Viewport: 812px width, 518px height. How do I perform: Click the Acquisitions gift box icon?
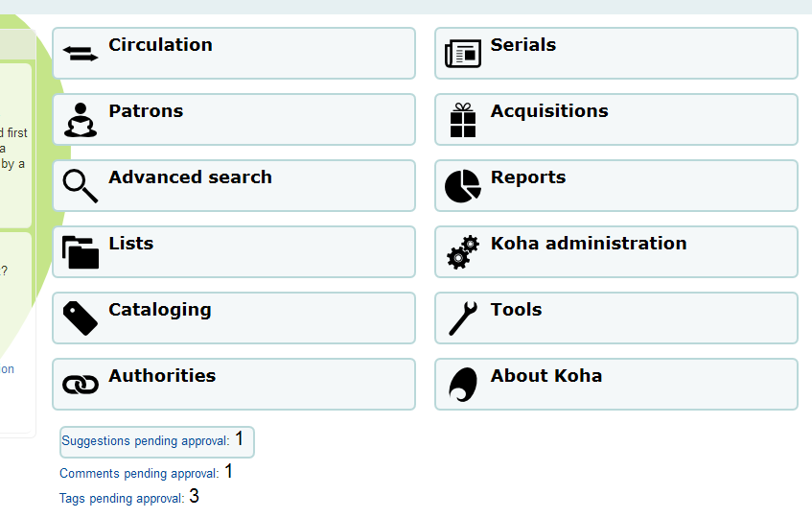pyautogui.click(x=463, y=120)
